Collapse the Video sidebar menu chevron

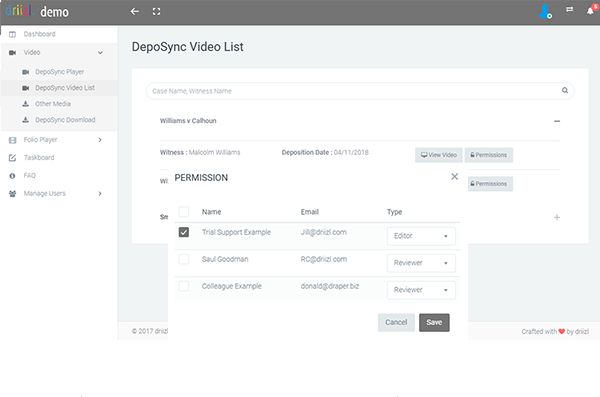tap(100, 53)
